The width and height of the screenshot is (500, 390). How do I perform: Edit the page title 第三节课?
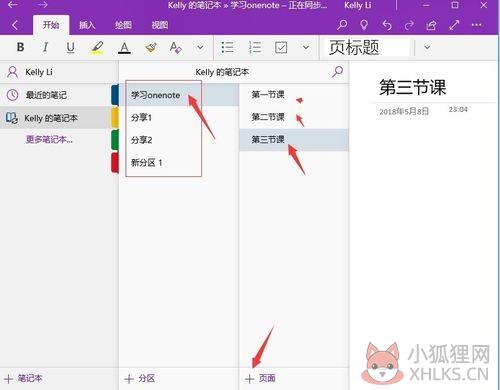(413, 87)
